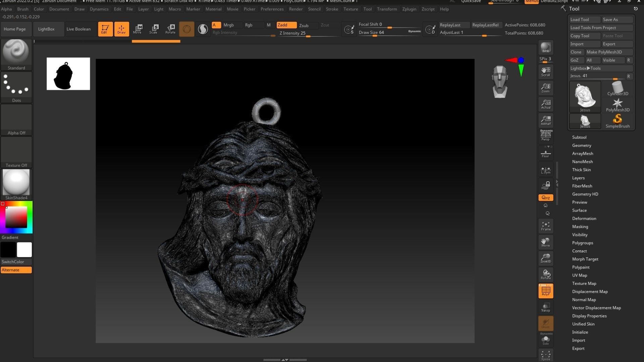644x362 pixels.
Task: Open the Material menu
Action: [x=213, y=9]
